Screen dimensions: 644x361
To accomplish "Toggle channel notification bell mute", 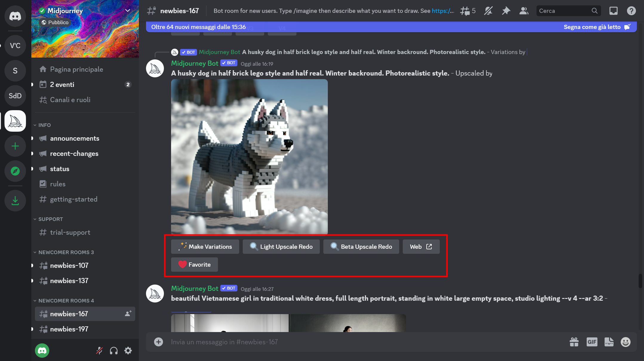I will pos(488,11).
